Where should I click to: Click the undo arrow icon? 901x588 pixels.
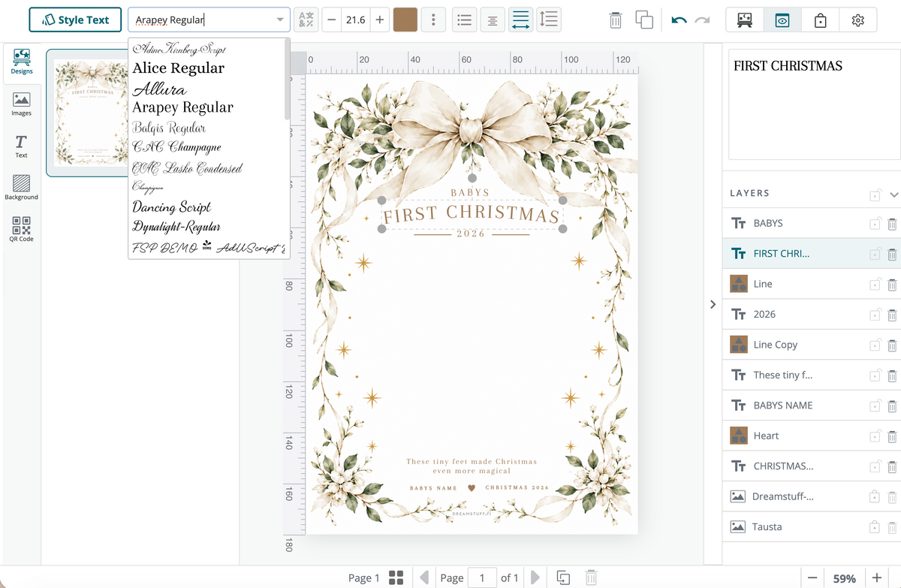pos(680,20)
